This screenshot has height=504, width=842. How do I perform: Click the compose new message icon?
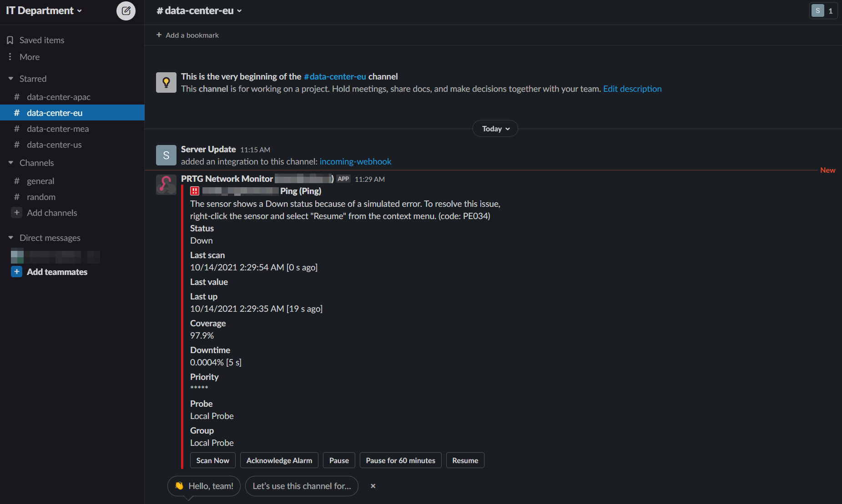coord(126,11)
